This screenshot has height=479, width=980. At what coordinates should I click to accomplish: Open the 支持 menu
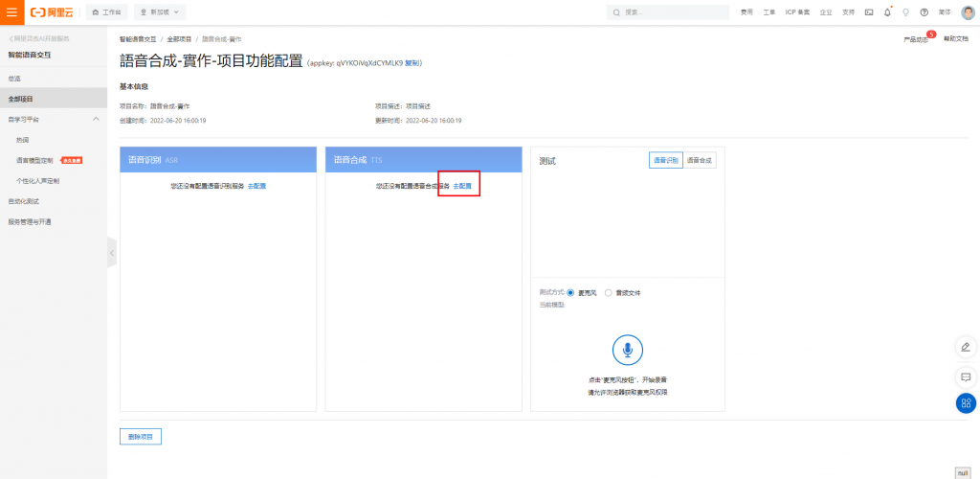pos(848,11)
